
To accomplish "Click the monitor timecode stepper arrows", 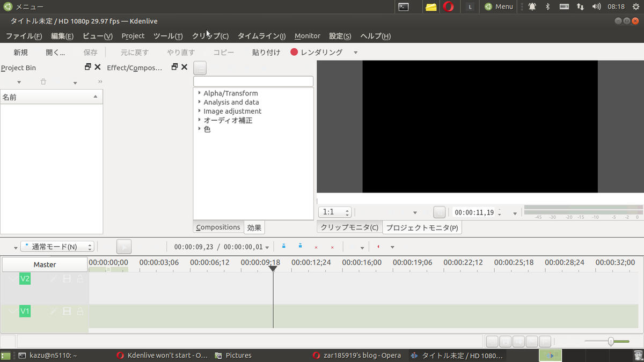I will (x=500, y=212).
